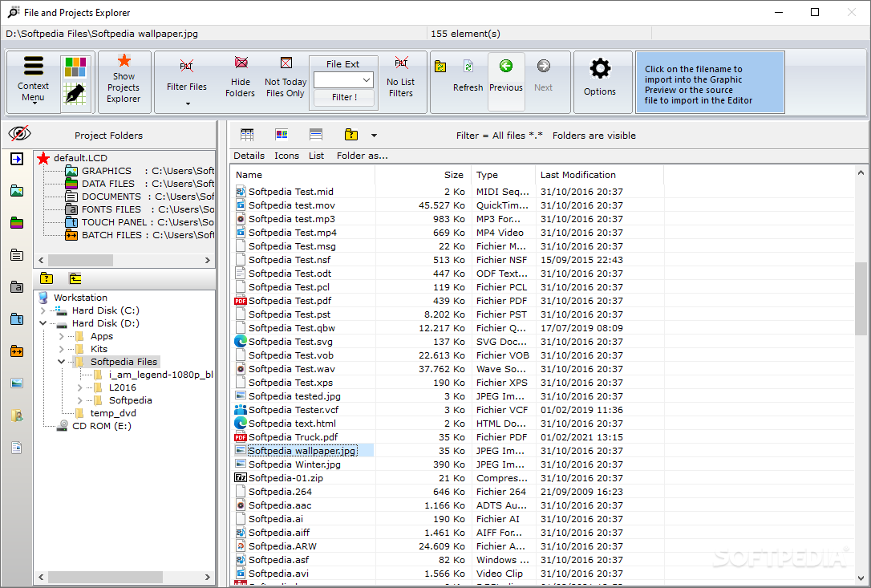The height and width of the screenshot is (588, 871).
Task: Collapse the Softpedia Files folder node
Action: [x=61, y=362]
